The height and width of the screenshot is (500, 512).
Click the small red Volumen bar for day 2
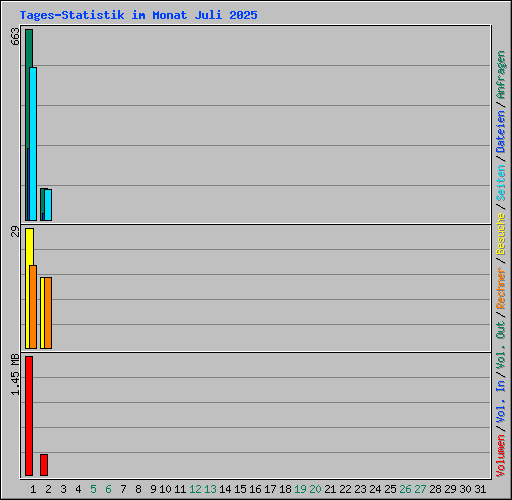[44, 465]
